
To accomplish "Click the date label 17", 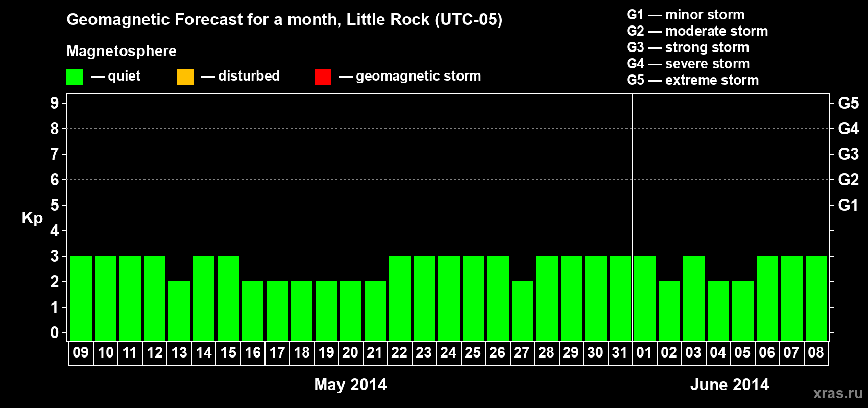I will tap(277, 353).
